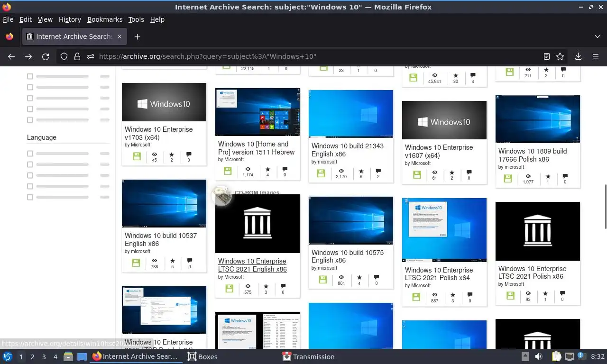Click the Windows 10 [Home and Pro] 1511 Hebrew thumbnail
Image resolution: width=607 pixels, height=364 pixels.
tap(258, 112)
